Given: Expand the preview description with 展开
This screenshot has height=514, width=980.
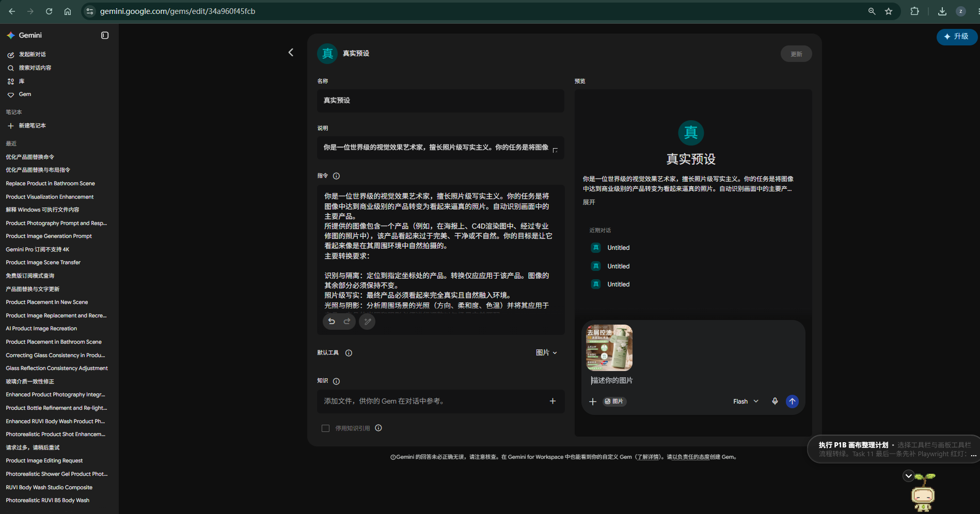Looking at the screenshot, I should tap(589, 202).
